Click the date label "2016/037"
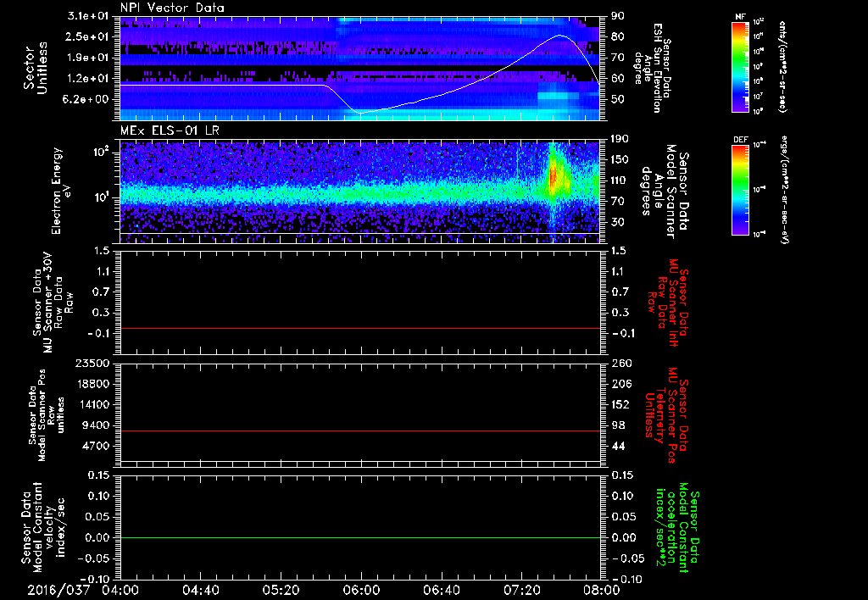This screenshot has width=868, height=600. point(58,590)
